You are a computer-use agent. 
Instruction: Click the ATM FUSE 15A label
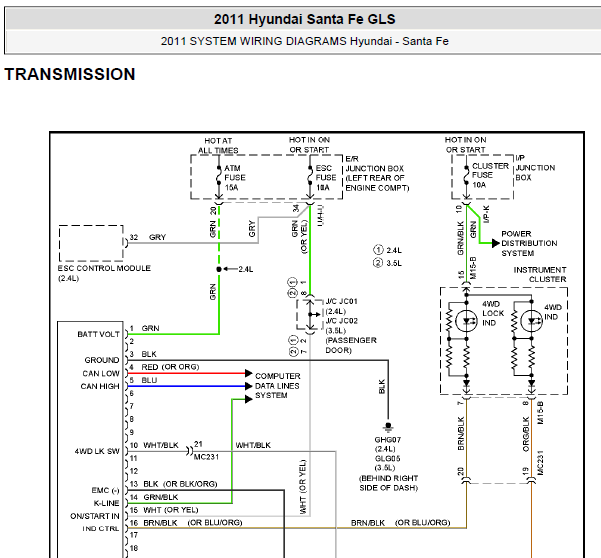tap(235, 178)
